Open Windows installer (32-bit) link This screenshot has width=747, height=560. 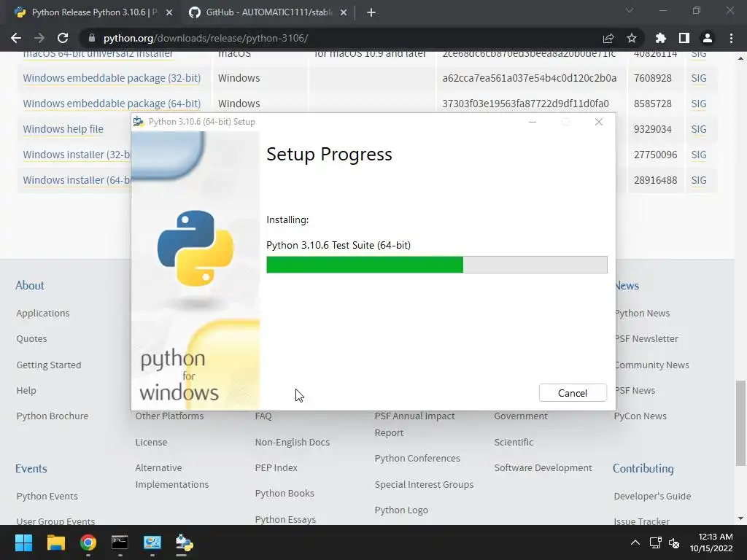[77, 155]
